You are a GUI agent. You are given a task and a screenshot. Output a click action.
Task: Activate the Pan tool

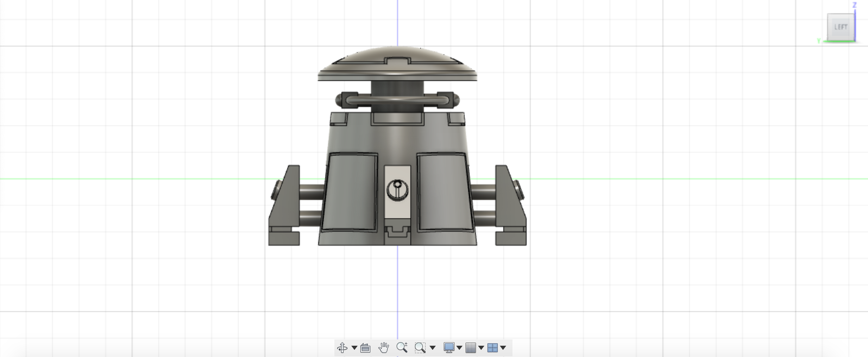(x=384, y=347)
